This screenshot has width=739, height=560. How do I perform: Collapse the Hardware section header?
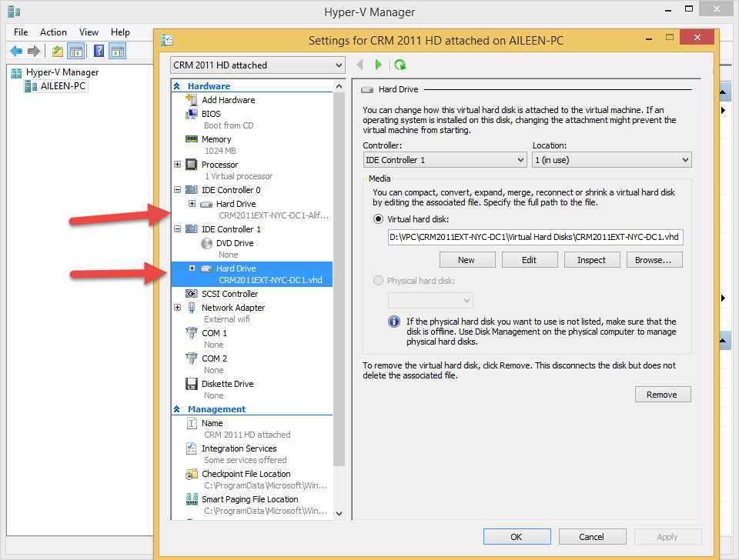177,86
